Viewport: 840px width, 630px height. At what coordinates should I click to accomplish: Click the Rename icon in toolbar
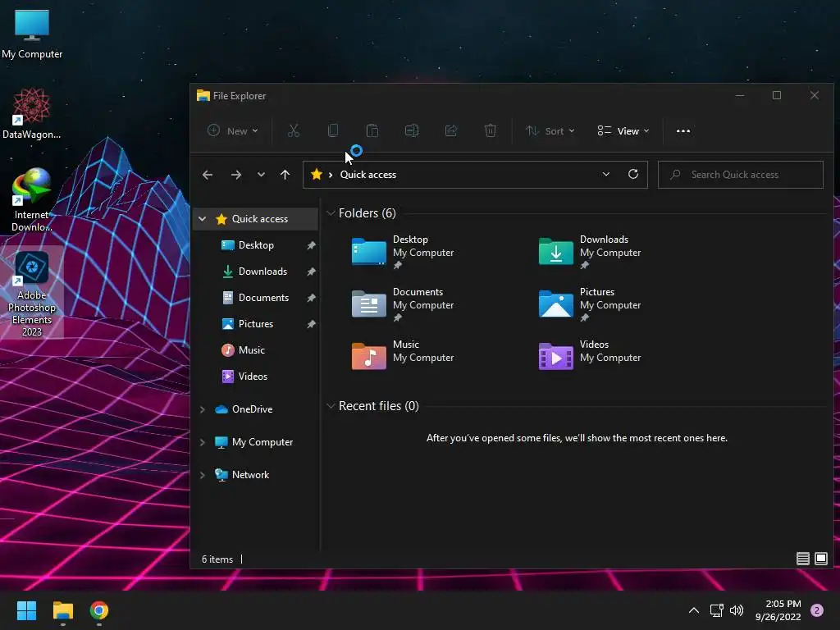(412, 130)
